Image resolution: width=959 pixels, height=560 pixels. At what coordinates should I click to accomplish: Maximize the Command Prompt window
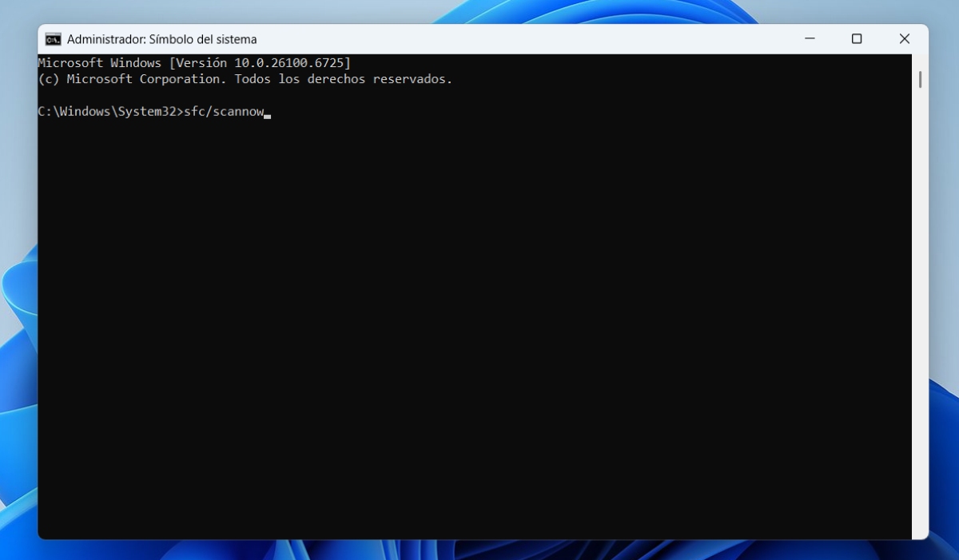point(857,39)
